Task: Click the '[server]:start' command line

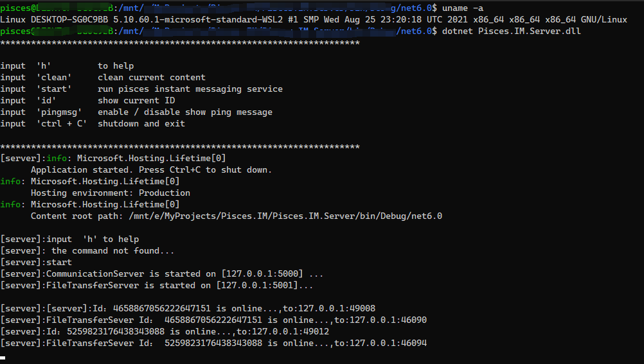Action: (36, 262)
